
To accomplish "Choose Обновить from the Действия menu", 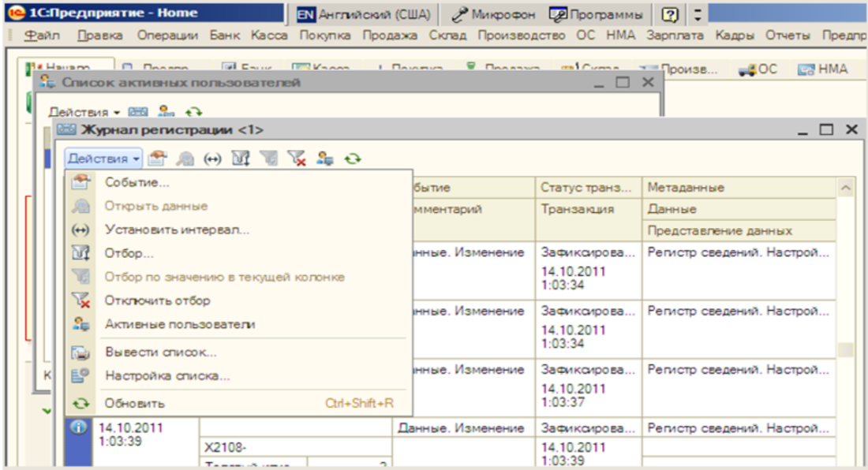I will coord(239,404).
